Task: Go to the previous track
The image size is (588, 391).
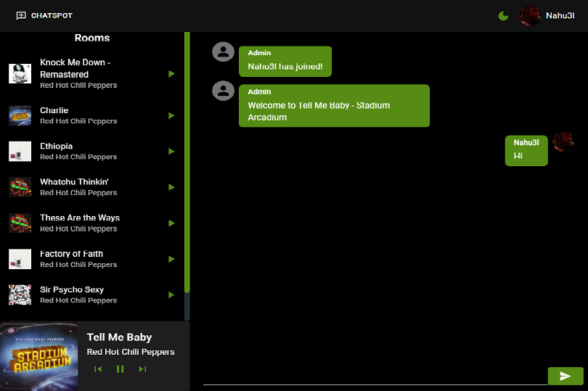Action: (x=98, y=369)
